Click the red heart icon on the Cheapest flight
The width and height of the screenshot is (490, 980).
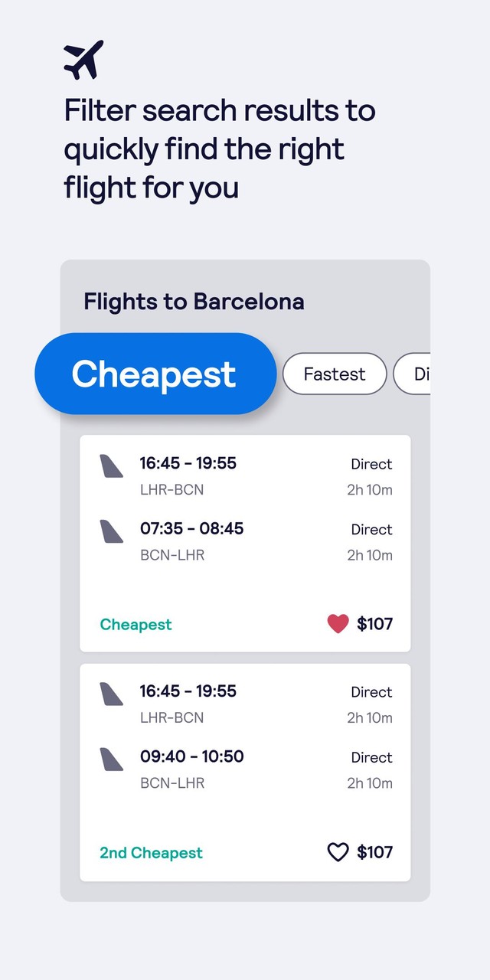coord(338,624)
